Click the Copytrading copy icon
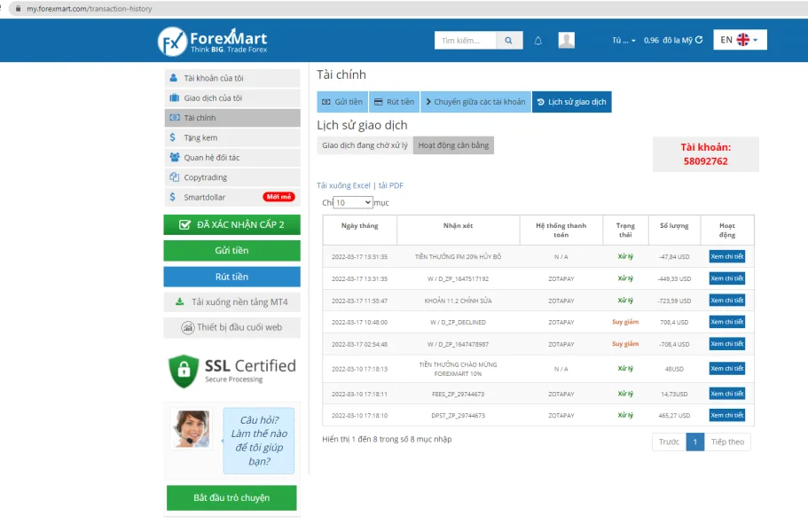 (174, 177)
